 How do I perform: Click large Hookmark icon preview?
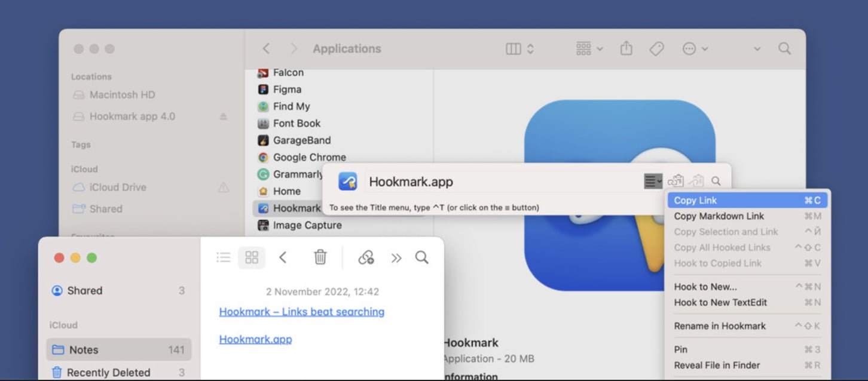click(620, 195)
